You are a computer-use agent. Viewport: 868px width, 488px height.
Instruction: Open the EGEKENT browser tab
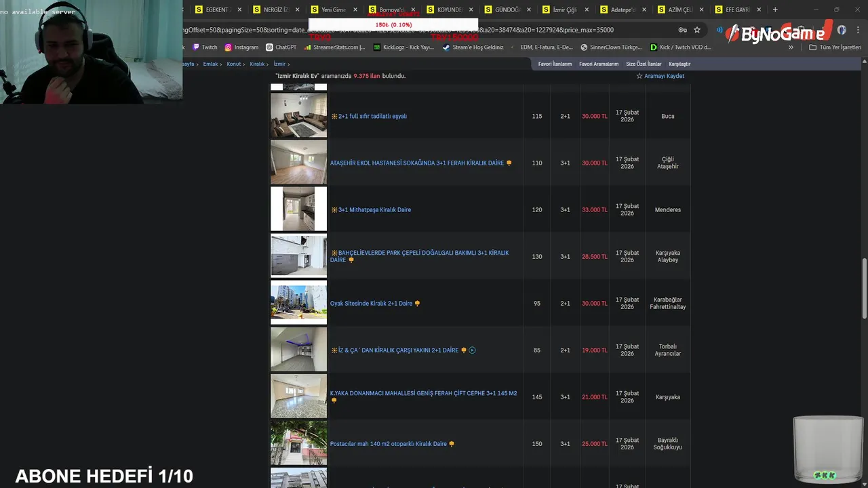217,9
